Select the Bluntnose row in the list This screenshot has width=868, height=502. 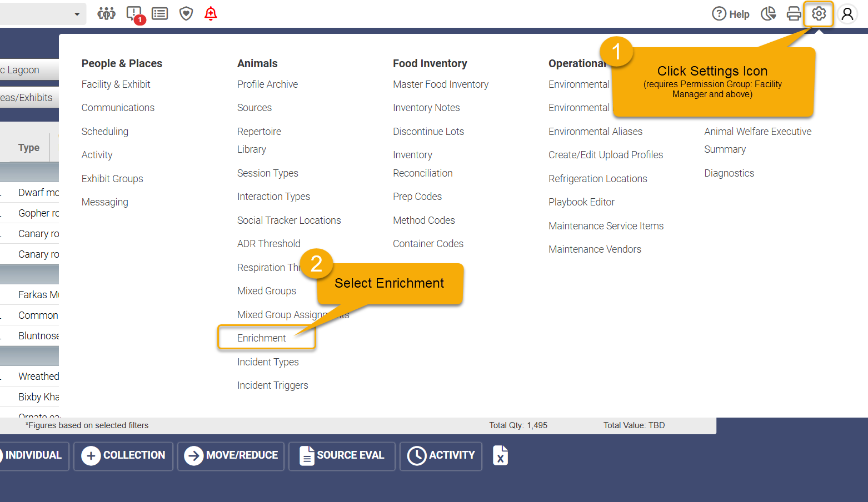tap(29, 336)
